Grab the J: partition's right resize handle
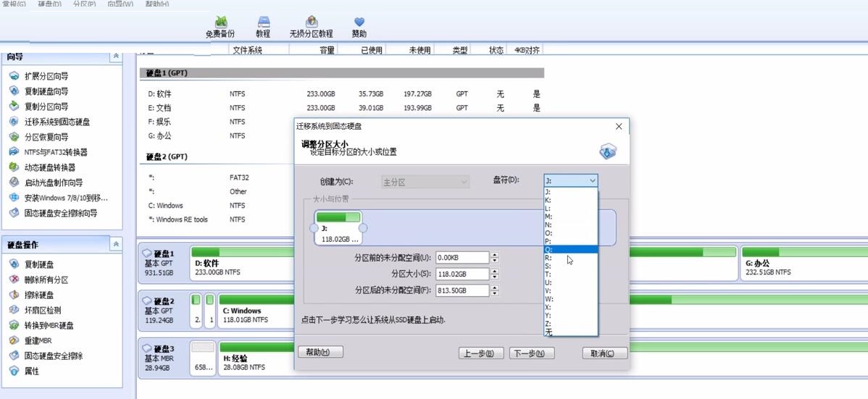This screenshot has width=868, height=399. [363, 228]
